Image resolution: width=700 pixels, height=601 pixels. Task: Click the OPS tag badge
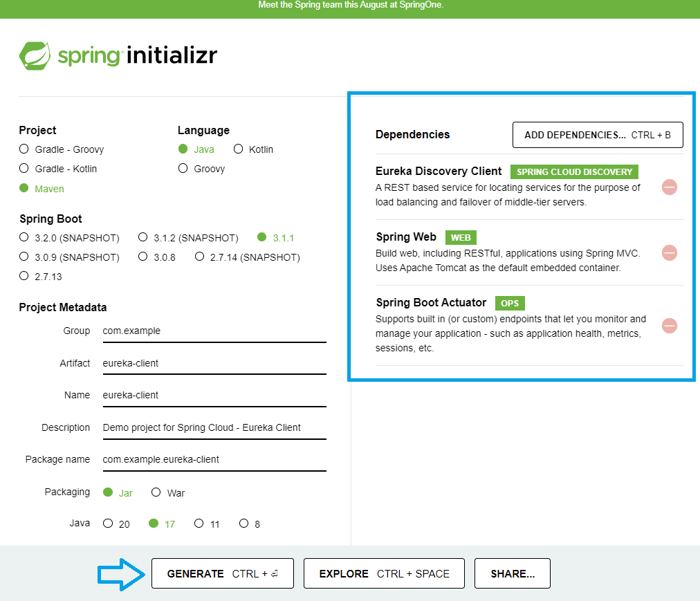509,303
